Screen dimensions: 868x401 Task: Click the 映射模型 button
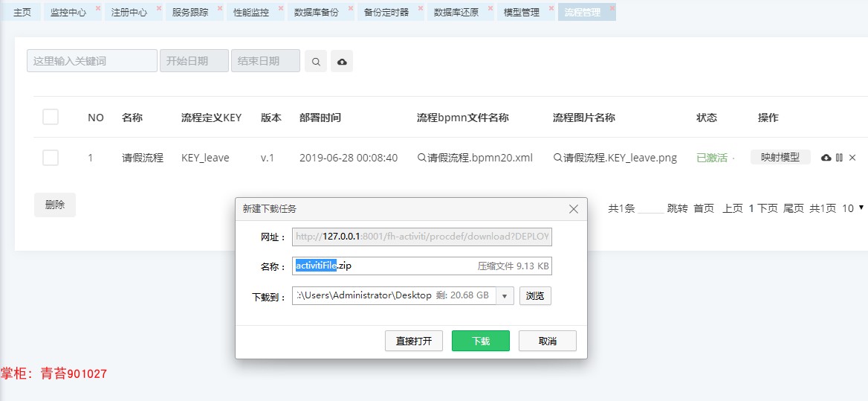(x=780, y=157)
